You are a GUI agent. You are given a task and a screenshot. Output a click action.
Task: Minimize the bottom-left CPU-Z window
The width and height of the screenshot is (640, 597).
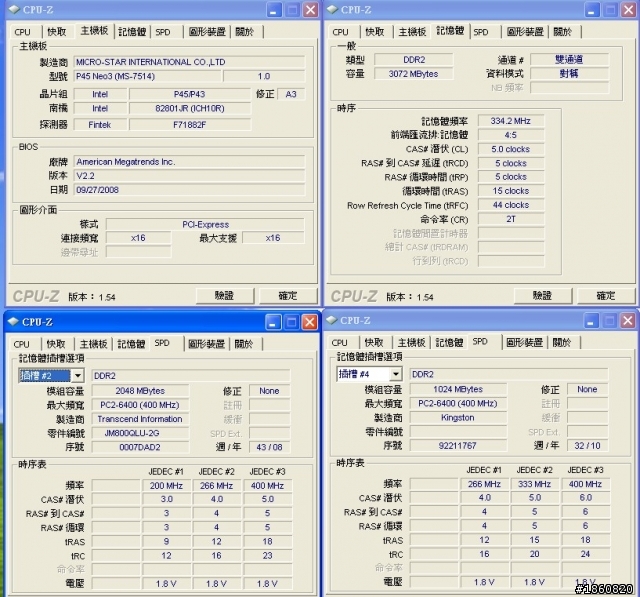point(273,322)
